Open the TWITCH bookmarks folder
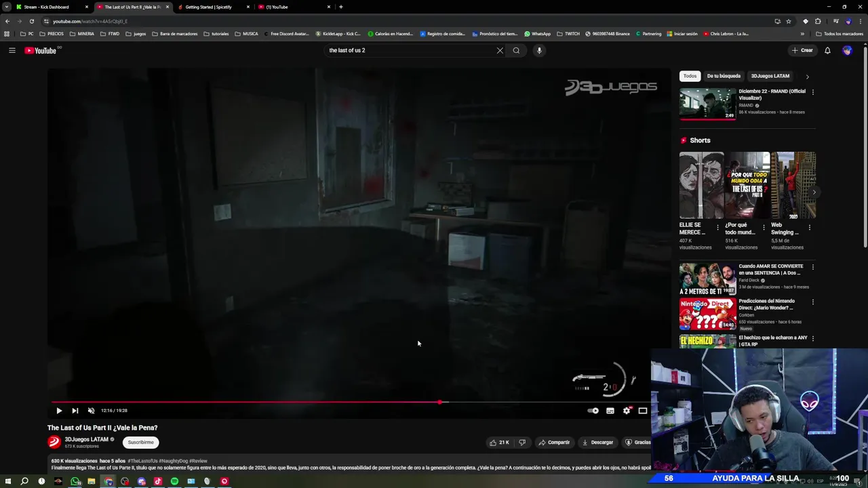868x488 pixels. pyautogui.click(x=568, y=34)
